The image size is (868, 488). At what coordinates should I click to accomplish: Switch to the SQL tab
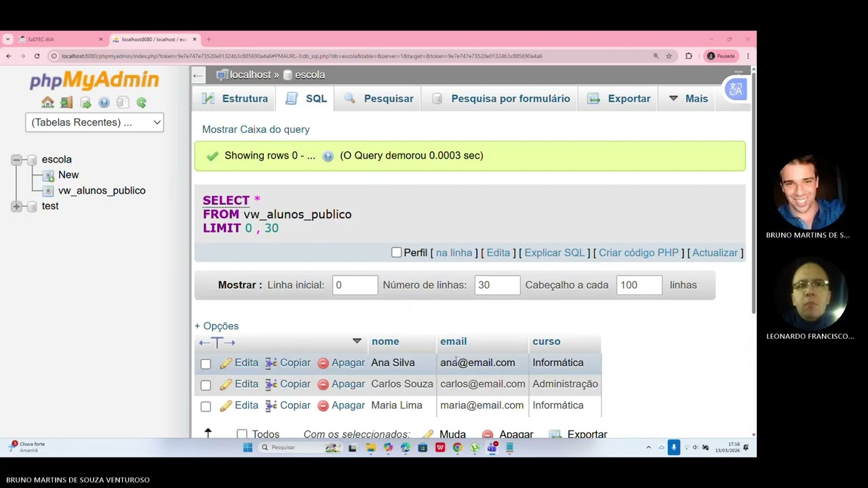(307, 99)
